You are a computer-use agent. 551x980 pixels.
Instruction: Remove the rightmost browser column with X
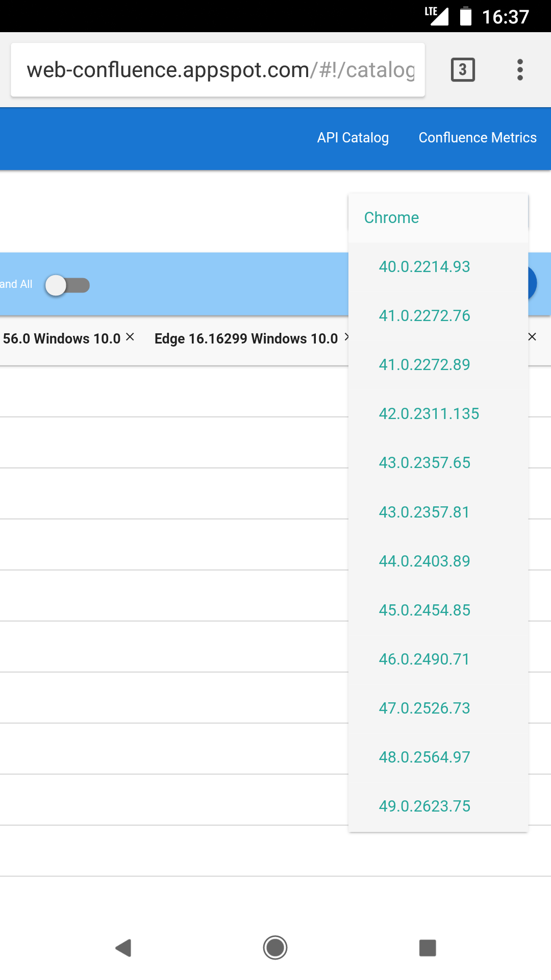[x=532, y=337]
